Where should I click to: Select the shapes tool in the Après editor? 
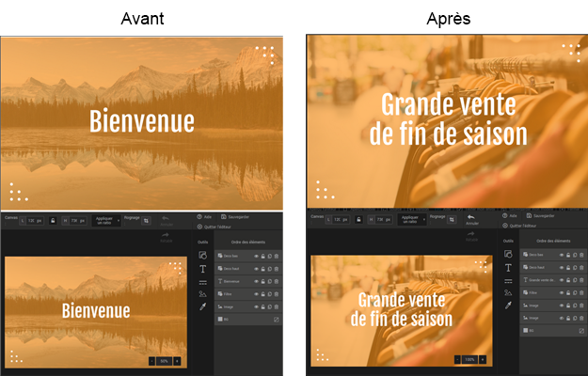pos(508,255)
